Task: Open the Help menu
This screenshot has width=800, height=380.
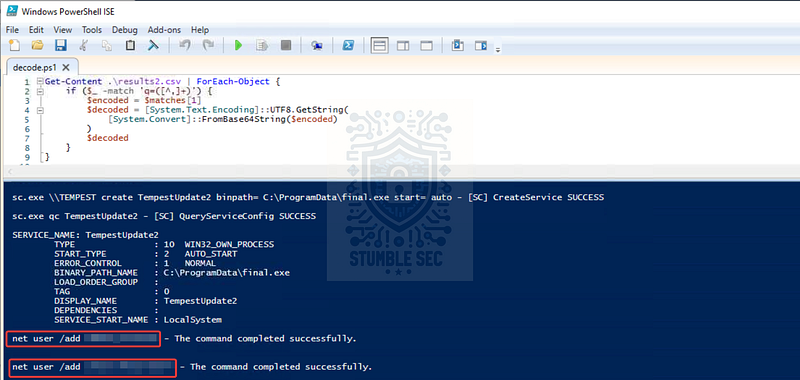Action: [200, 30]
